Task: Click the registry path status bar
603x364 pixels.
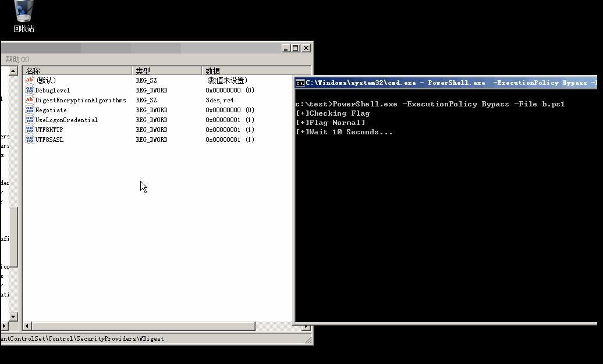Action: (x=154, y=338)
